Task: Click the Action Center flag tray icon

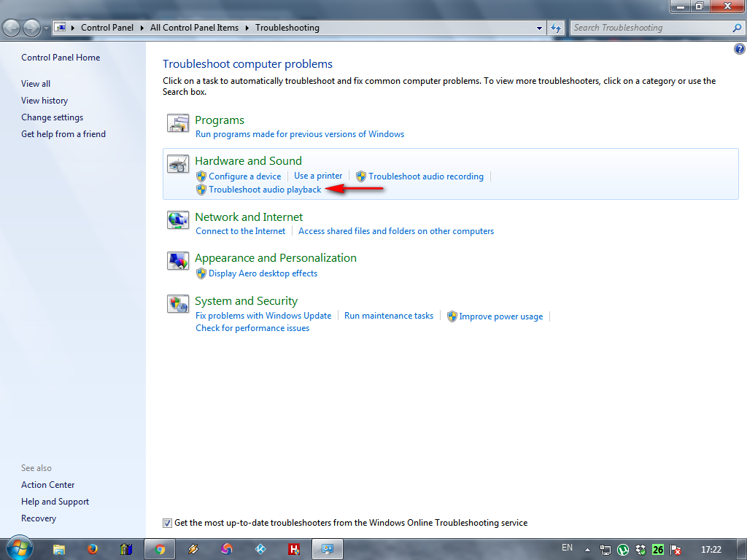Action: click(x=675, y=550)
